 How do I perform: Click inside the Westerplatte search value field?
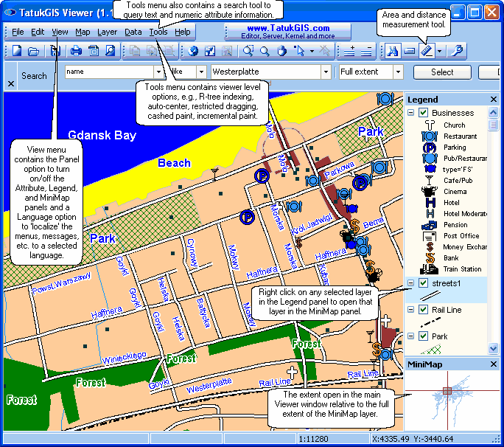tap(266, 72)
